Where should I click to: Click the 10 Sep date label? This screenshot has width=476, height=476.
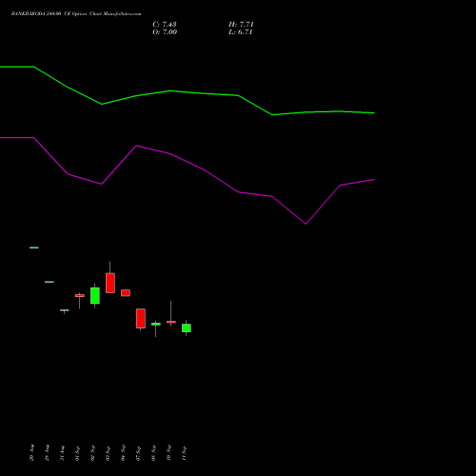tap(169, 453)
